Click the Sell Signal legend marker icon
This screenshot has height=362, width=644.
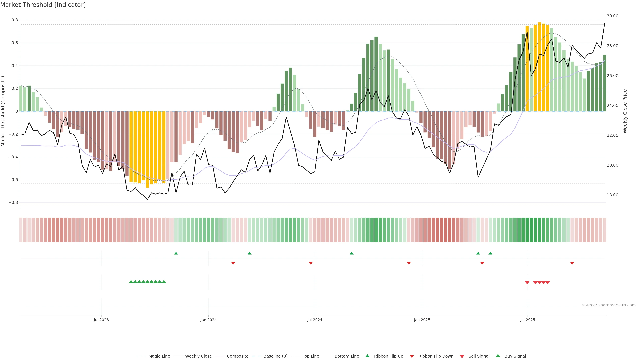coord(462,356)
